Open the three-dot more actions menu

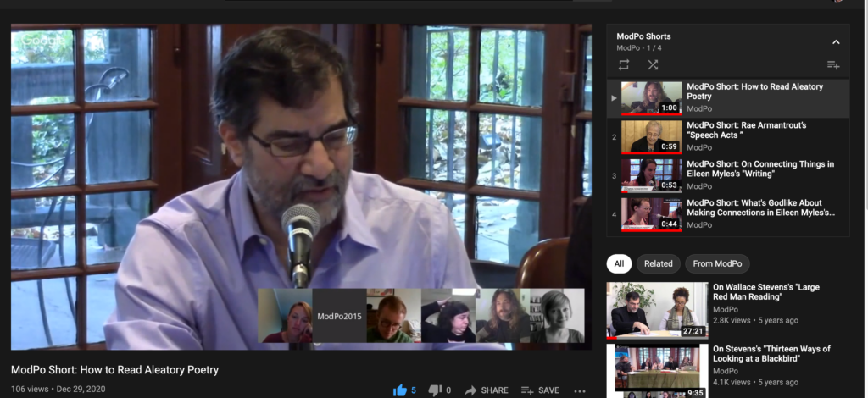click(580, 391)
